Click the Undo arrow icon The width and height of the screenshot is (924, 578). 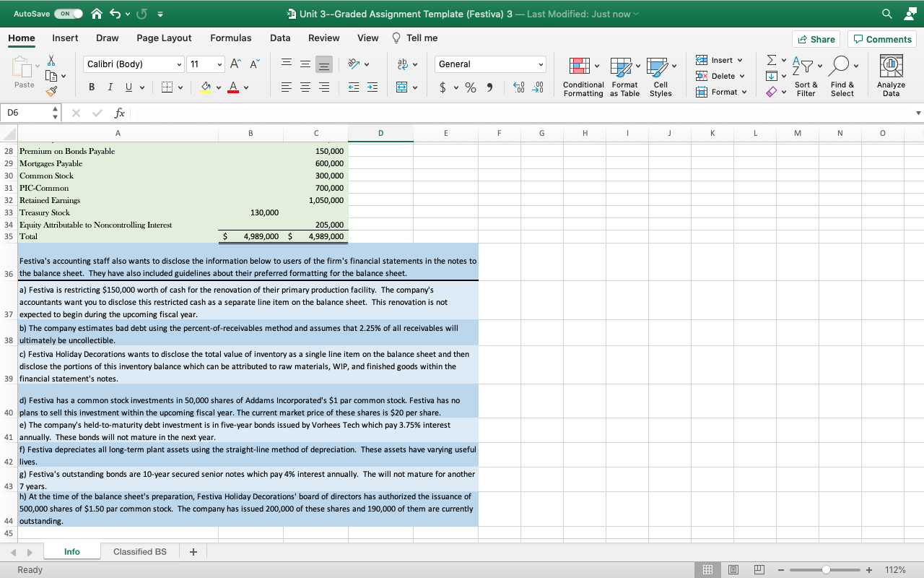click(116, 14)
